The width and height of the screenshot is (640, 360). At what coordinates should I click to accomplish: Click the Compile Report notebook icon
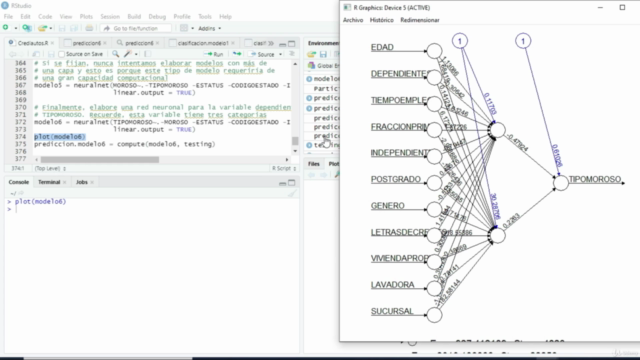pyautogui.click(x=148, y=54)
